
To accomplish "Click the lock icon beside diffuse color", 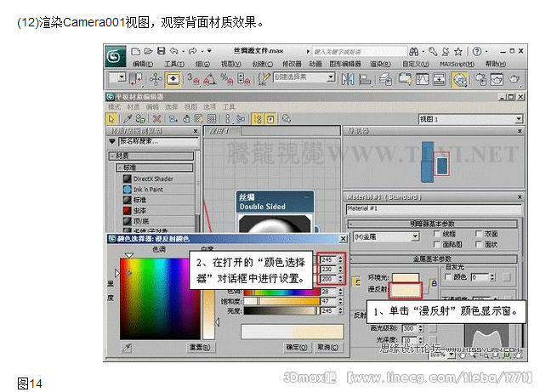I will click(x=434, y=283).
